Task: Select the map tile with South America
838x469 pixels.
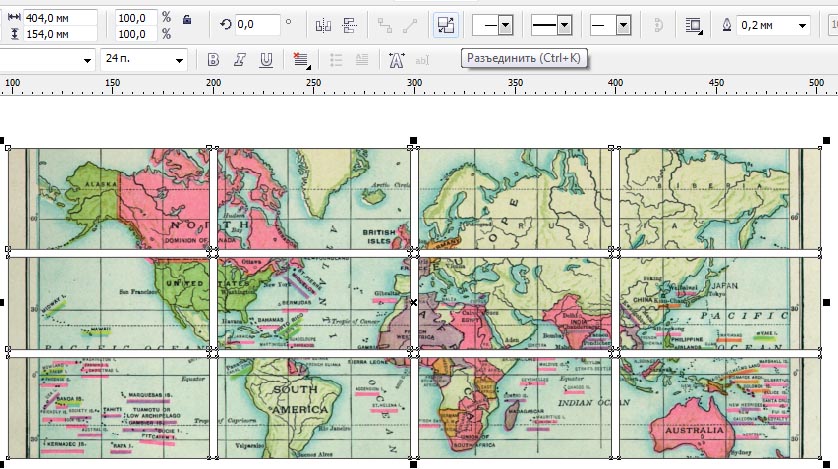Action: [x=314, y=408]
